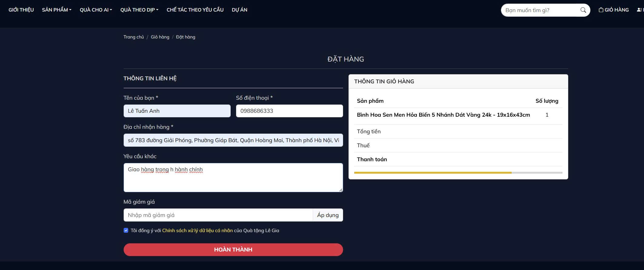Click the Địa chỉ nhận hàng address field
This screenshot has height=270, width=644.
click(x=233, y=140)
